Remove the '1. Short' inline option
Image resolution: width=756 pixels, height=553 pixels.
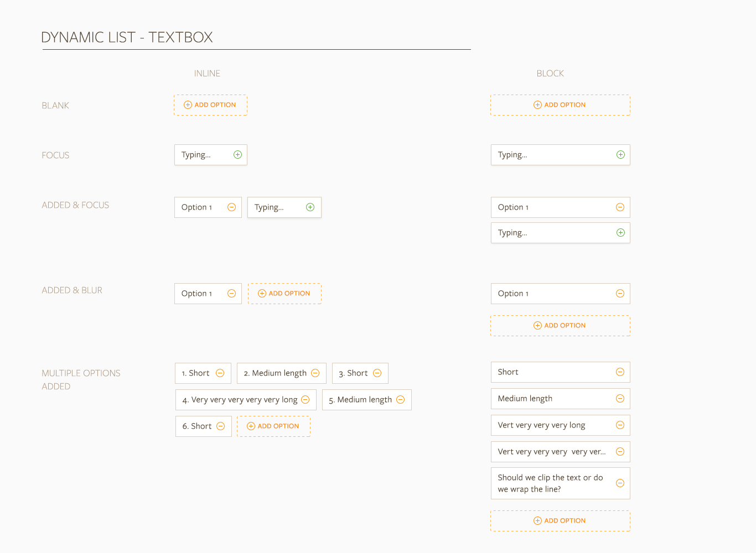coord(220,373)
